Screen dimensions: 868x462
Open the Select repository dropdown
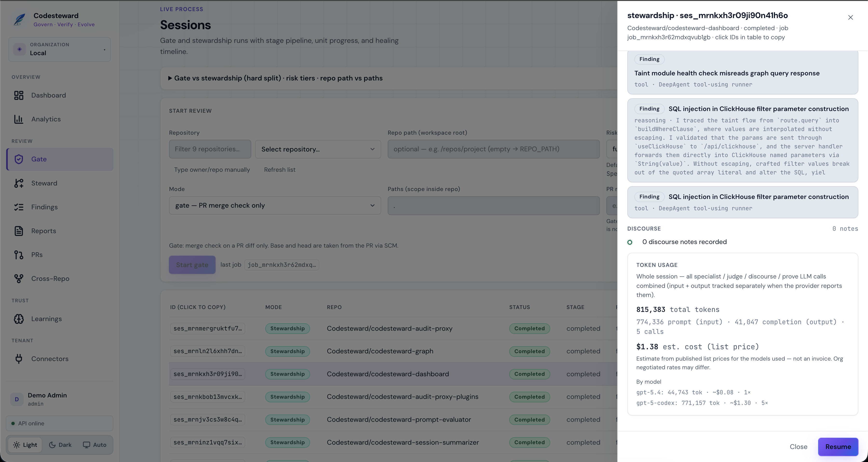[318, 149]
